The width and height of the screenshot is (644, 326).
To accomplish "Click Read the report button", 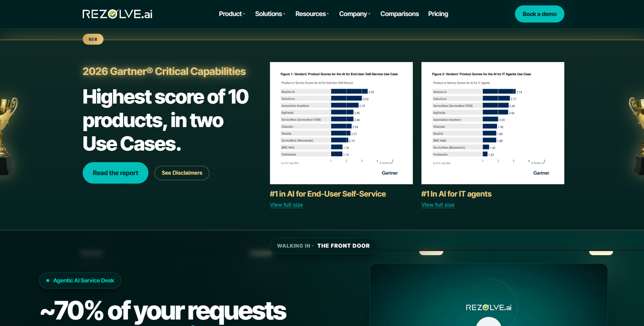I will pos(115,173).
